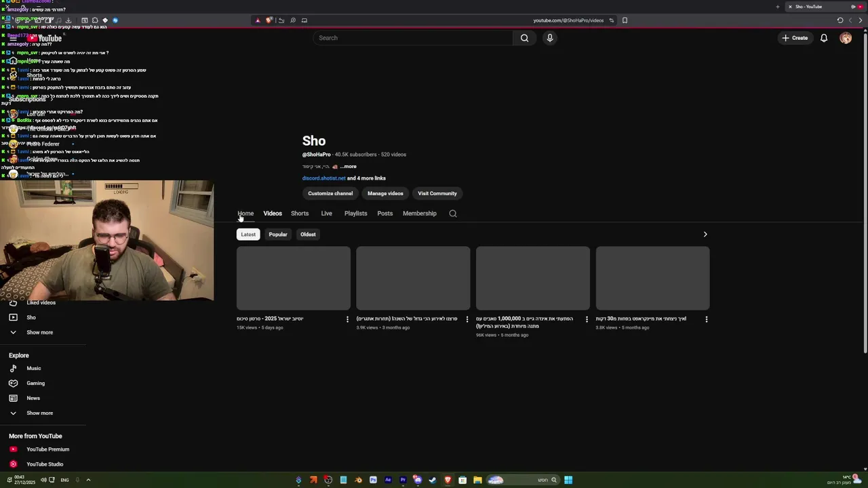868x488 pixels.
Task: Open Blender from the taskbar
Action: [x=358, y=480]
